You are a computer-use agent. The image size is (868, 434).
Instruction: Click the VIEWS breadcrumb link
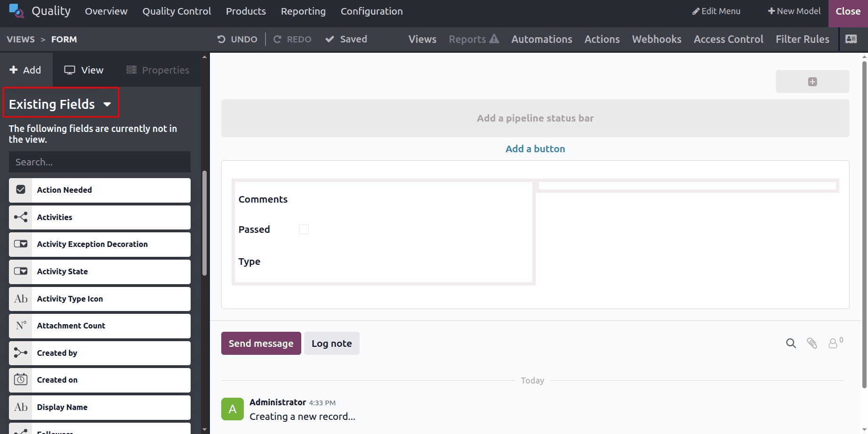point(21,39)
